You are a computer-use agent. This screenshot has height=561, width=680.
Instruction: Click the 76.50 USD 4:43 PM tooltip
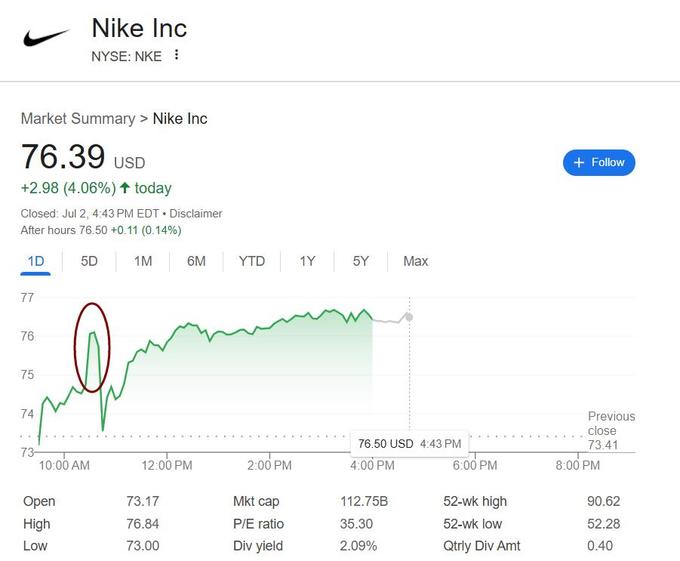point(409,444)
